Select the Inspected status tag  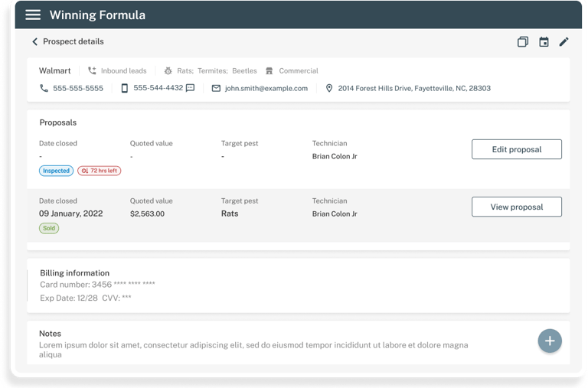pos(56,171)
